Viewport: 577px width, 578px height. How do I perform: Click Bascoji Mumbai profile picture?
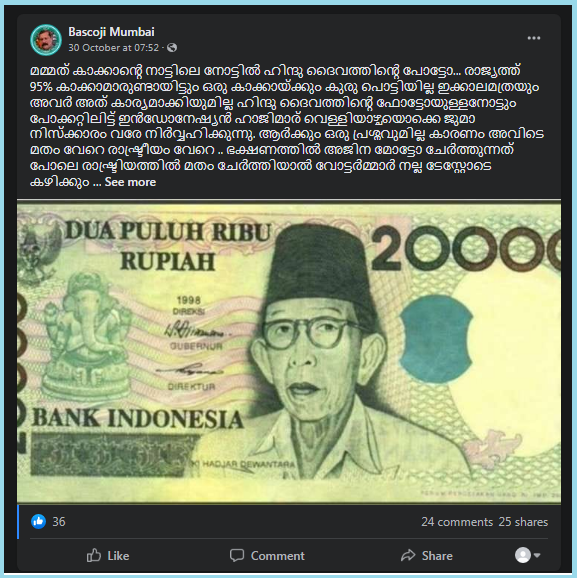click(x=46, y=39)
